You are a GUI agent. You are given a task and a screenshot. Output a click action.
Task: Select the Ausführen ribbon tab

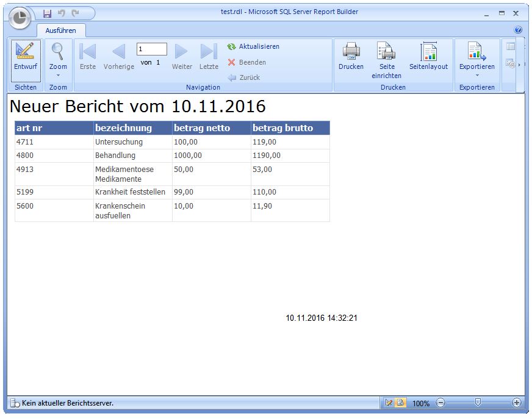pos(61,30)
